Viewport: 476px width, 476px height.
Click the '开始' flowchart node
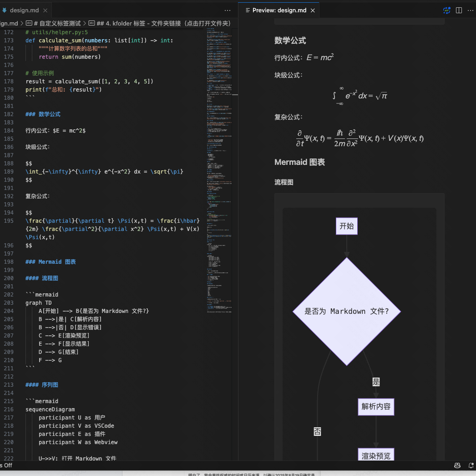[x=347, y=226]
